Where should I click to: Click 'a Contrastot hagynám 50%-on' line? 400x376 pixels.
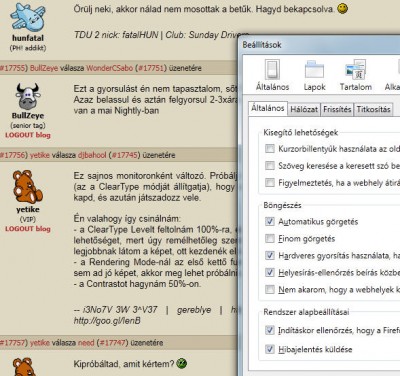pos(137,284)
